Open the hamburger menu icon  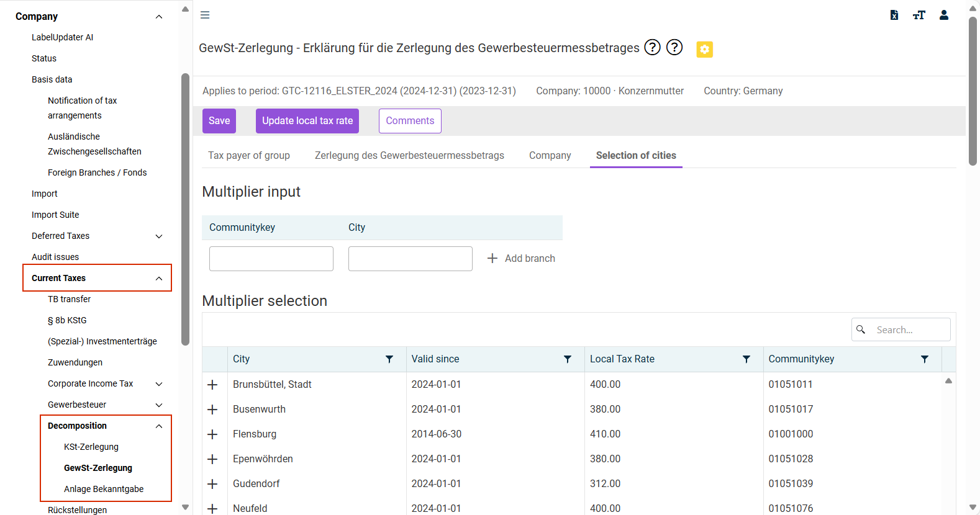tap(205, 15)
